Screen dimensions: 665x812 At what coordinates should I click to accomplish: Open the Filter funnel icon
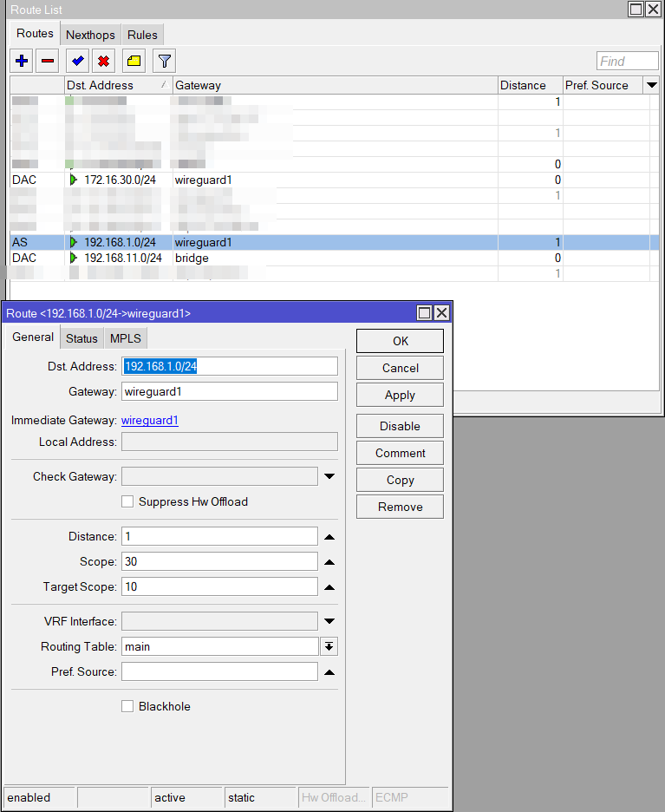165,61
